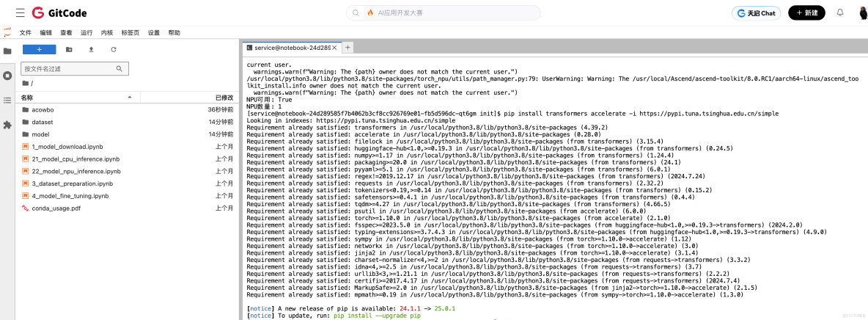Sort files by 名称 column header
The height and width of the screenshot is (320, 868).
click(x=76, y=98)
